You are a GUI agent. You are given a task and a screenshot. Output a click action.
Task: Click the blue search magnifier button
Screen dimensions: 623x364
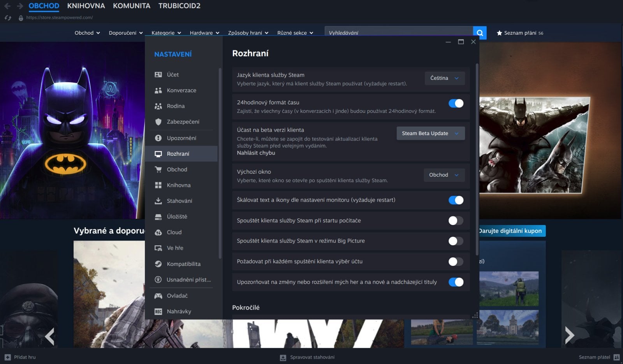pos(480,33)
